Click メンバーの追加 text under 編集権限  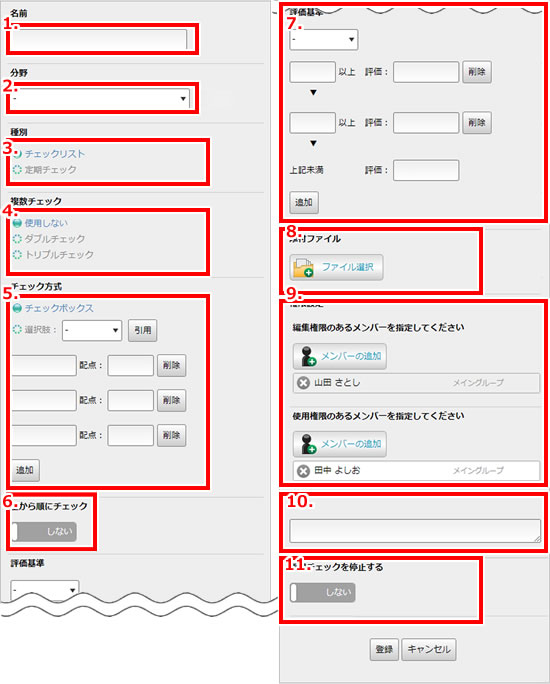pos(351,356)
